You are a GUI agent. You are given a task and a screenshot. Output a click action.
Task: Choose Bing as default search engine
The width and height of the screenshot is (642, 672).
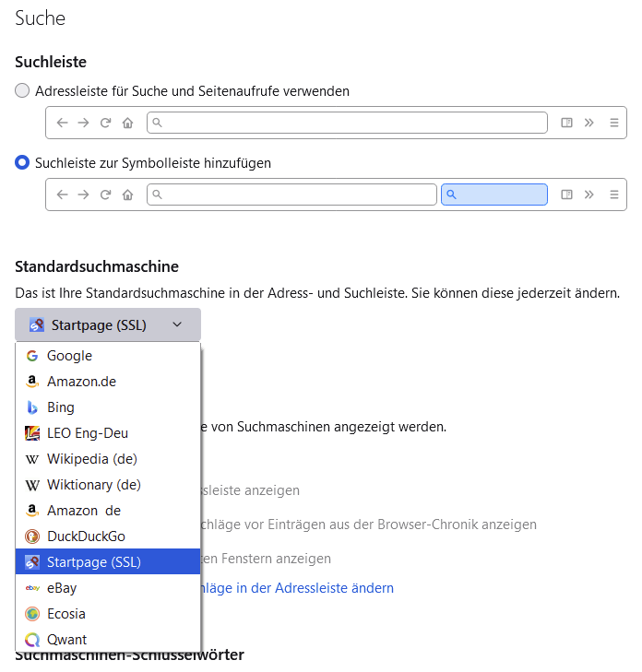[61, 407]
